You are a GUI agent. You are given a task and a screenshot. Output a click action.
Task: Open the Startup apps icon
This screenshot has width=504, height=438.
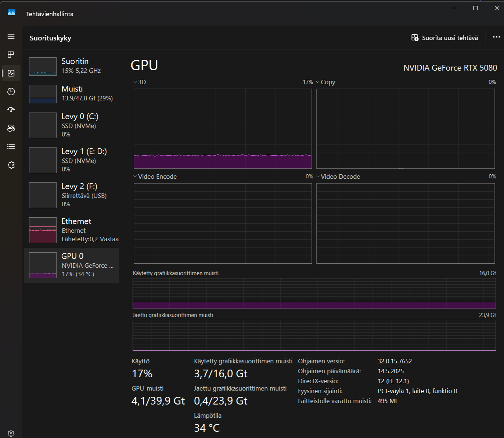tap(11, 110)
